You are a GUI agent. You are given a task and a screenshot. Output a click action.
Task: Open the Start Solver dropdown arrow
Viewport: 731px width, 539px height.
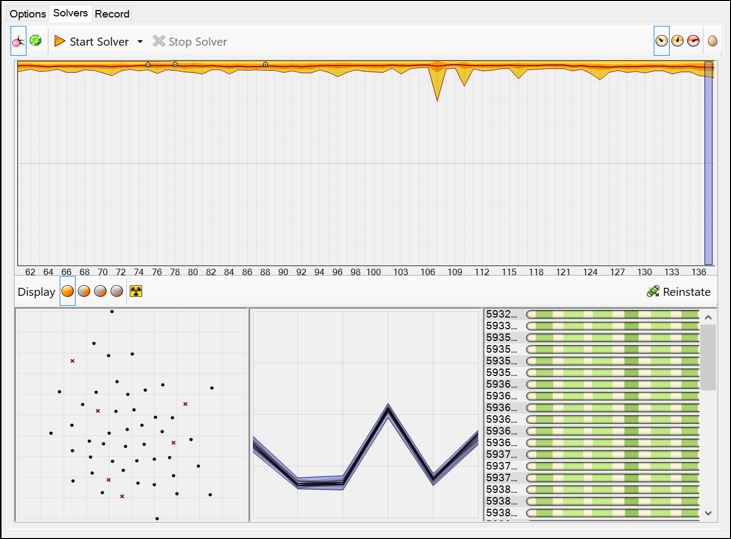point(140,42)
